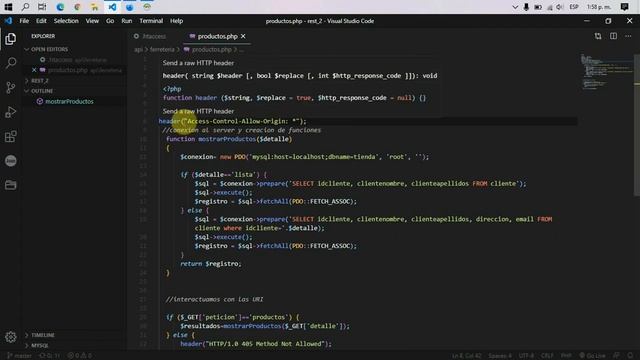Click the header Access-Control-Allow-Origin code line
This screenshot has width=640, height=360.
point(232,121)
